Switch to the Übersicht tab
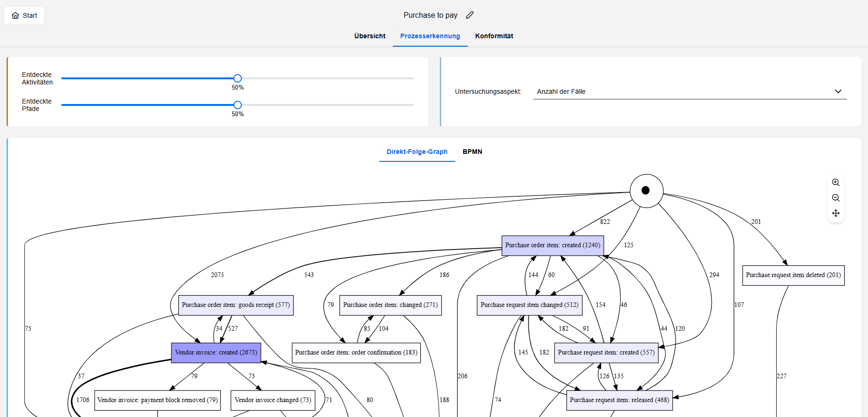 tap(369, 36)
